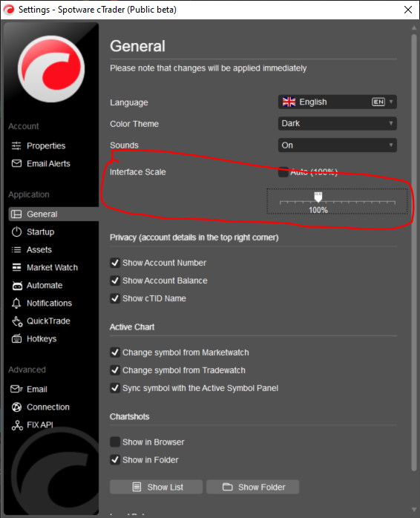Expand the Dark color theme dropdown
420x518 pixels.
[x=338, y=123]
